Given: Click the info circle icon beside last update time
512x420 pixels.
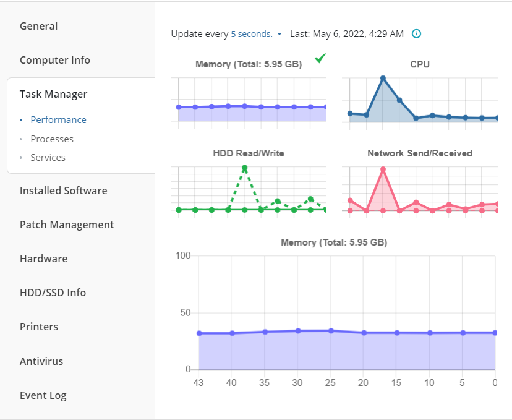Looking at the screenshot, I should click(x=416, y=33).
